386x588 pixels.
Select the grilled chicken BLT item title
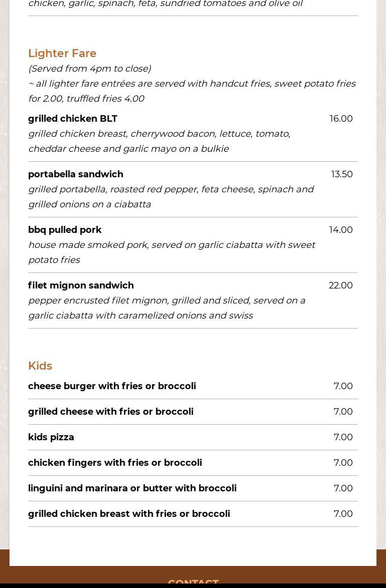coord(73,119)
